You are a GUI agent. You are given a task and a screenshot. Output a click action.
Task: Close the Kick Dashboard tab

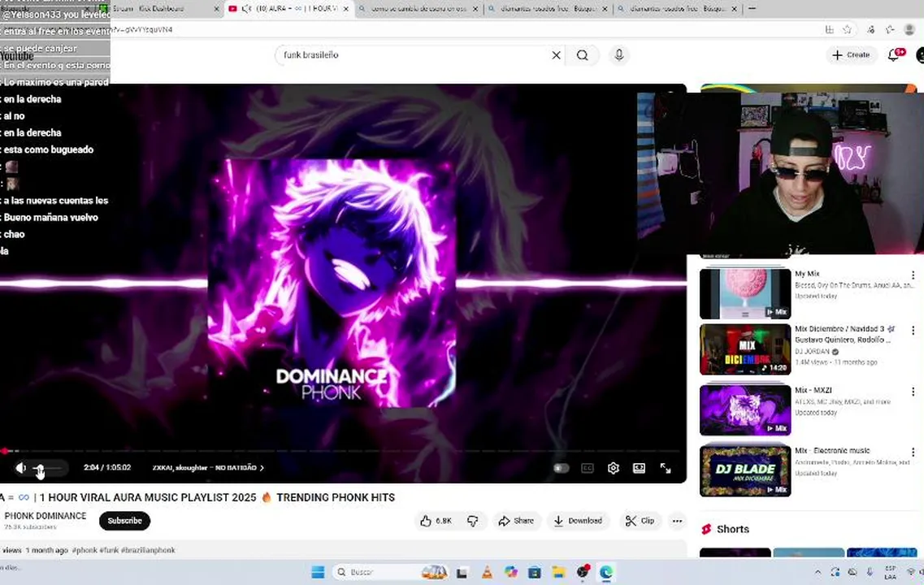pos(216,9)
